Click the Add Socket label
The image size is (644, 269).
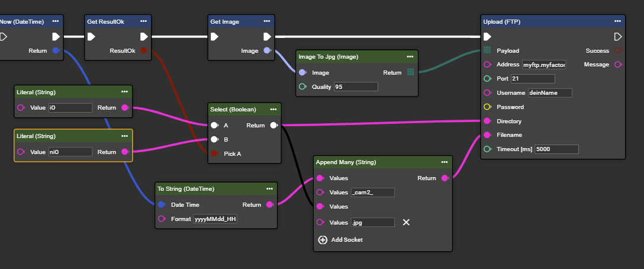346,240
